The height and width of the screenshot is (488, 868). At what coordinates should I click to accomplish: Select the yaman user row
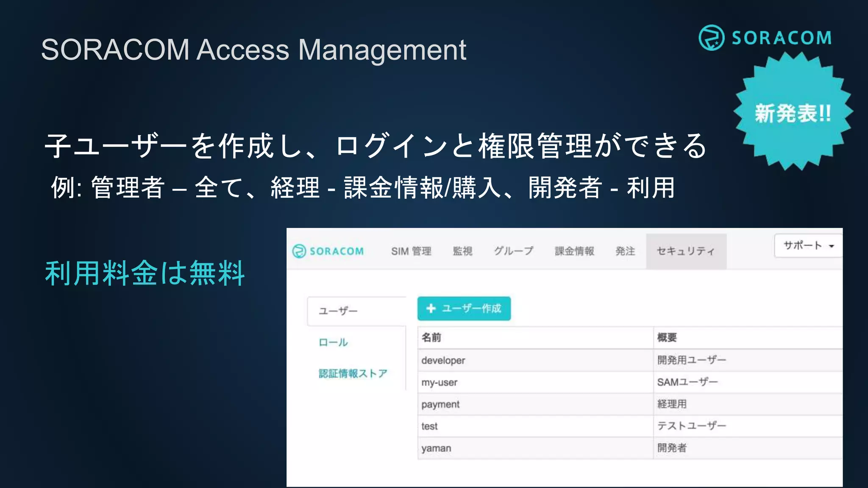coord(630,448)
